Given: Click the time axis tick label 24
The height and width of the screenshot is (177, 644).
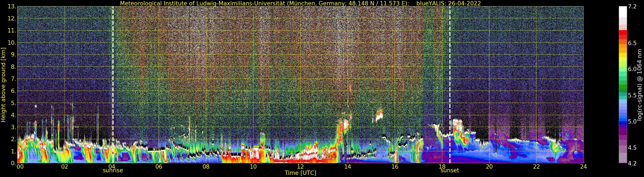Looking at the screenshot, I should [x=583, y=167].
